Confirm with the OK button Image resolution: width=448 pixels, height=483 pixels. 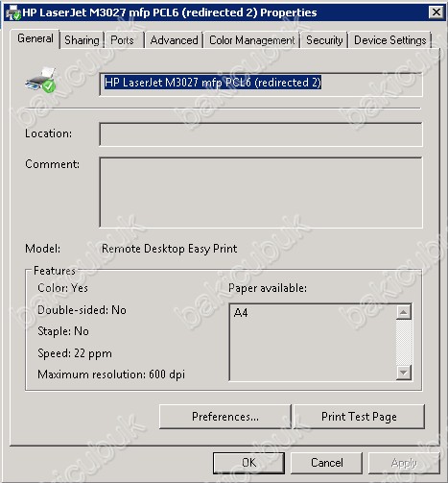[x=248, y=463]
